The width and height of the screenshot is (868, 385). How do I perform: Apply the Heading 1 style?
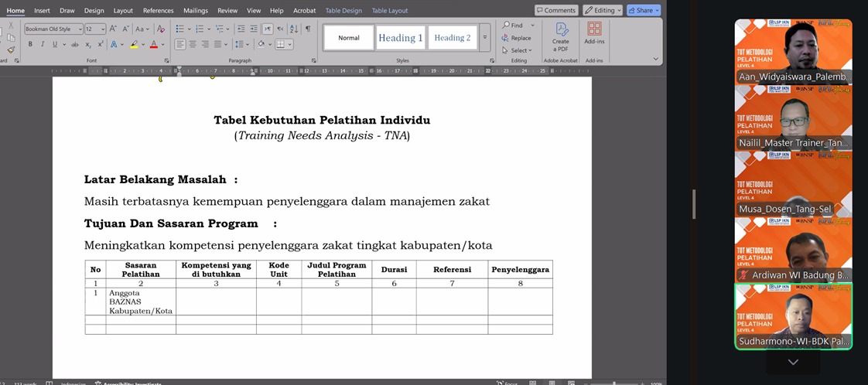[400, 38]
